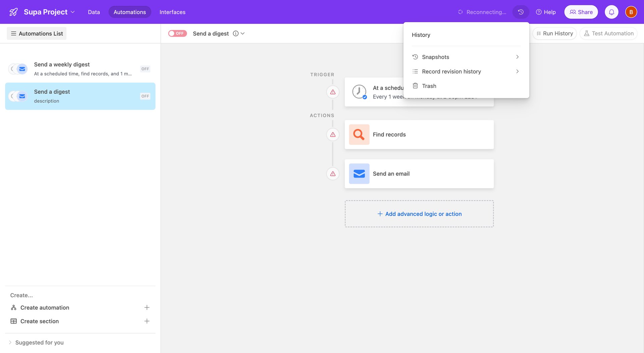Expand the Record revision history submenu
The width and height of the screenshot is (644, 353).
[451, 71]
